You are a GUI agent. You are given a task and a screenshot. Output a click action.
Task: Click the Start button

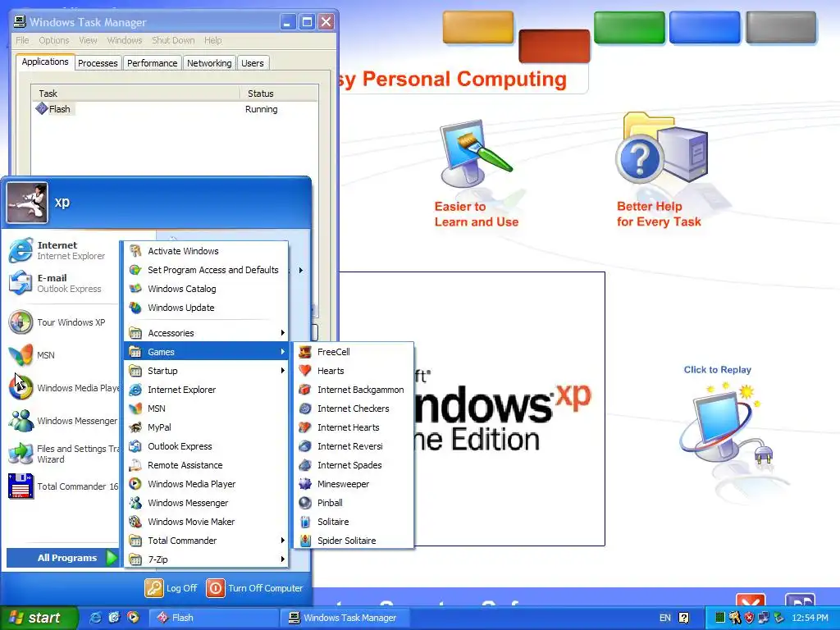tap(39, 618)
